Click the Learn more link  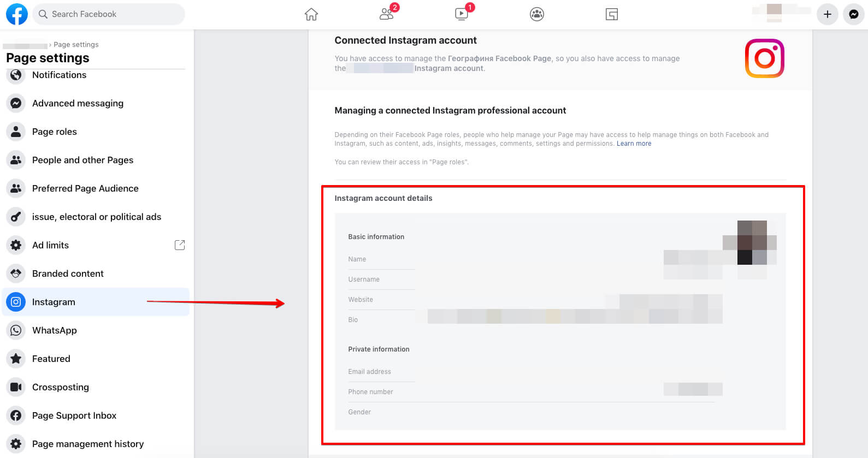point(634,144)
